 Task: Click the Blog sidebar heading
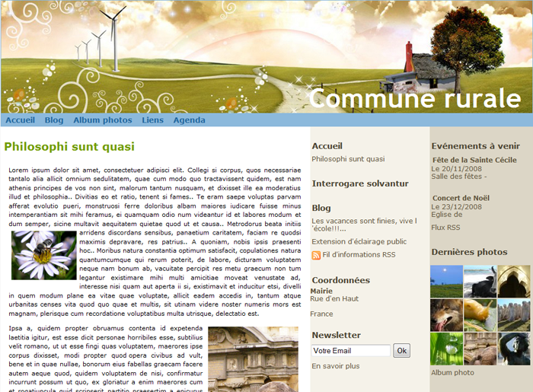321,208
